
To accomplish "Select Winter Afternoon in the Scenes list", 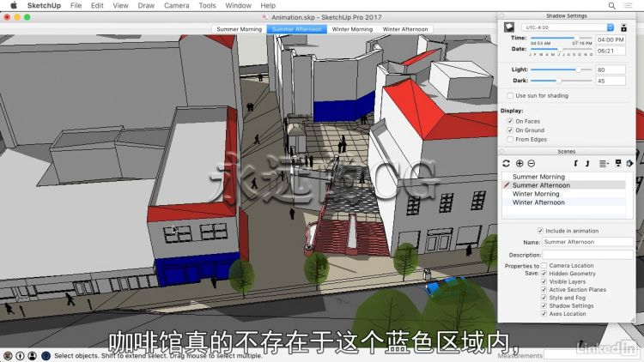I will 564,202.
